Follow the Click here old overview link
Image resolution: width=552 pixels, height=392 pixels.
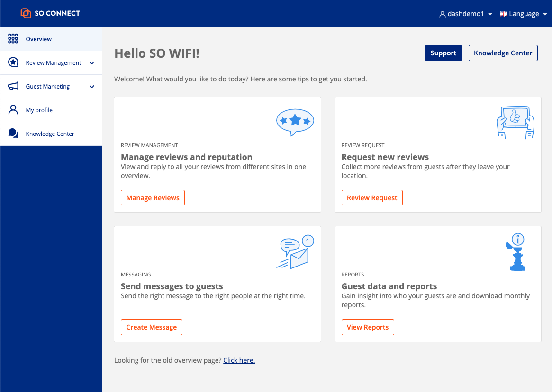click(x=239, y=360)
